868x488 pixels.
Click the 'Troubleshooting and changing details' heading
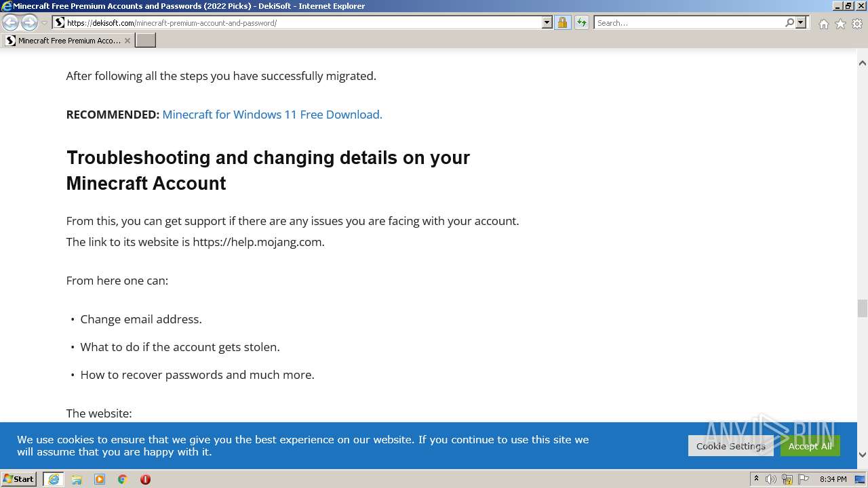pyautogui.click(x=268, y=170)
